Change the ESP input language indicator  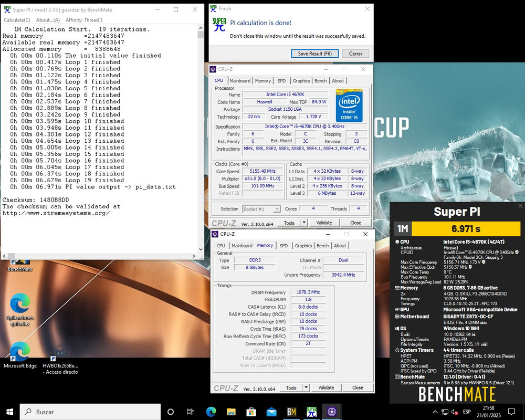(467, 412)
